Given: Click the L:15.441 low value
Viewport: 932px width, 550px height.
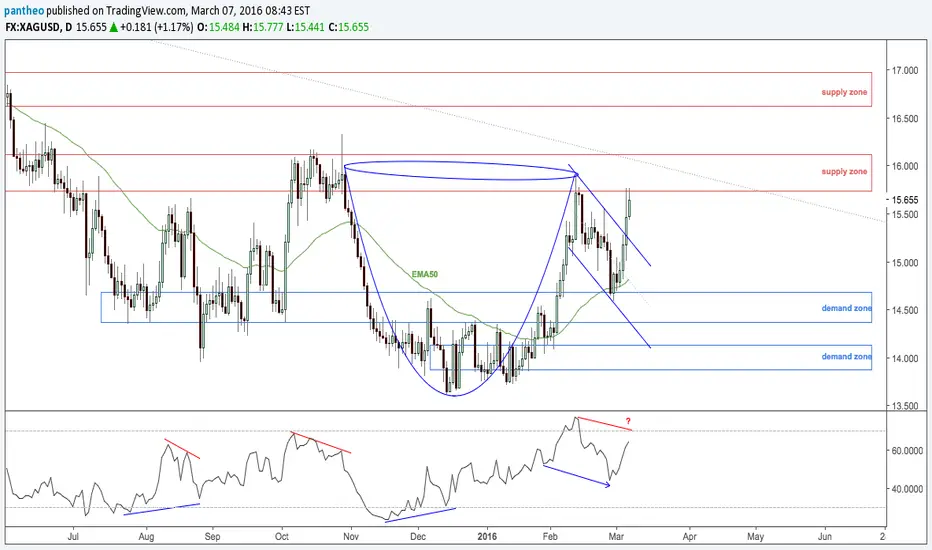Looking at the screenshot, I should (x=306, y=27).
